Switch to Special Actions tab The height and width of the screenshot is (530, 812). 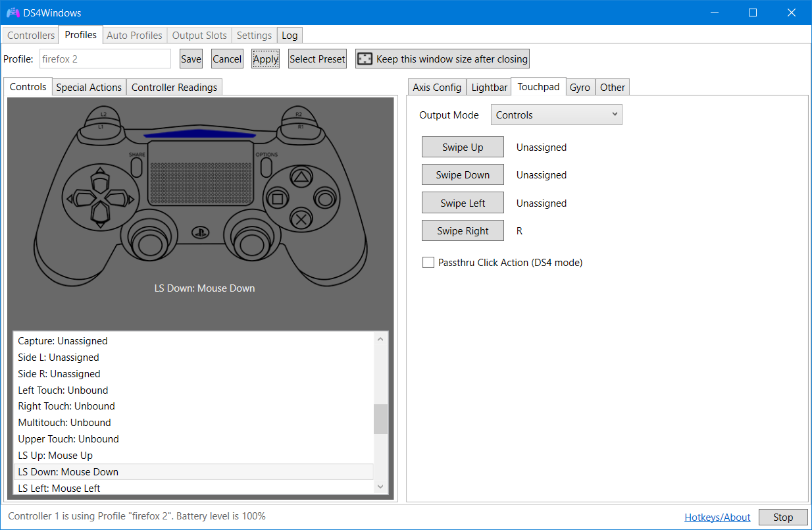click(89, 87)
